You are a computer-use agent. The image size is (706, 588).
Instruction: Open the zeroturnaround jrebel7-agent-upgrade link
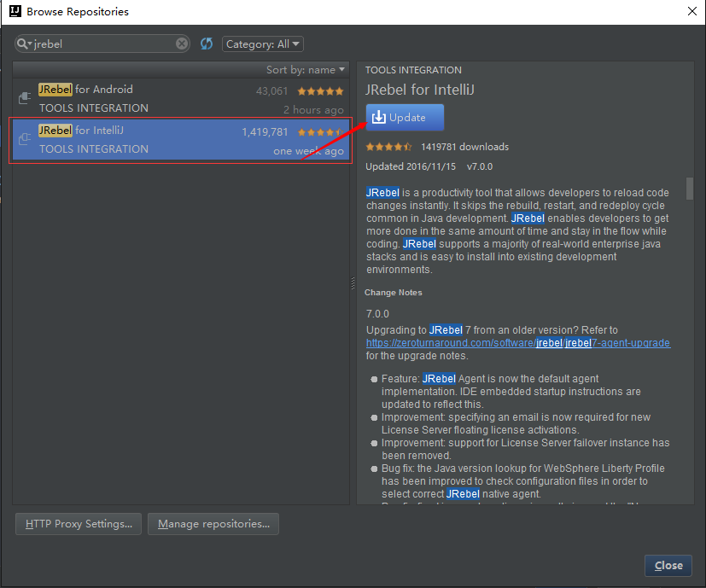tap(518, 343)
